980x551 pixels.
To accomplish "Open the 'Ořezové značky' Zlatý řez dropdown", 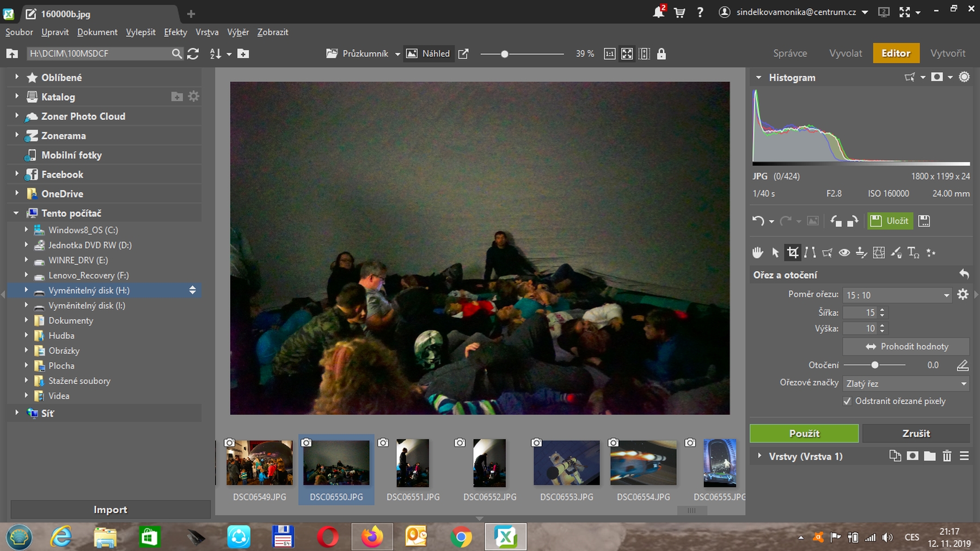I will click(906, 384).
